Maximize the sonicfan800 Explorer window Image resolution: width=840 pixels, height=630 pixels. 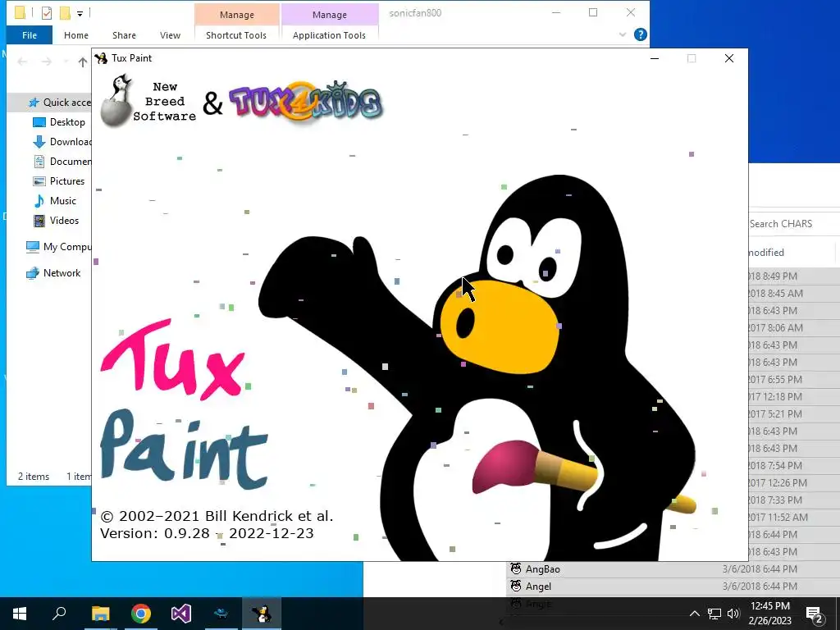(593, 12)
